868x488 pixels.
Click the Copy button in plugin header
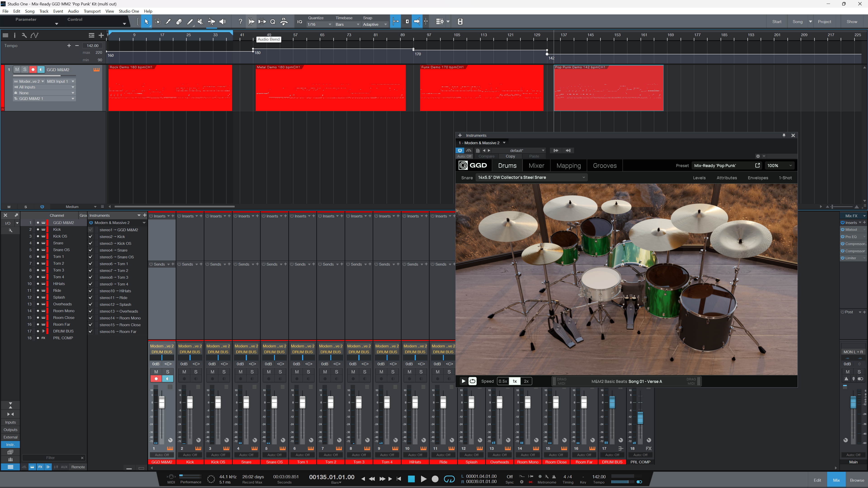(510, 156)
